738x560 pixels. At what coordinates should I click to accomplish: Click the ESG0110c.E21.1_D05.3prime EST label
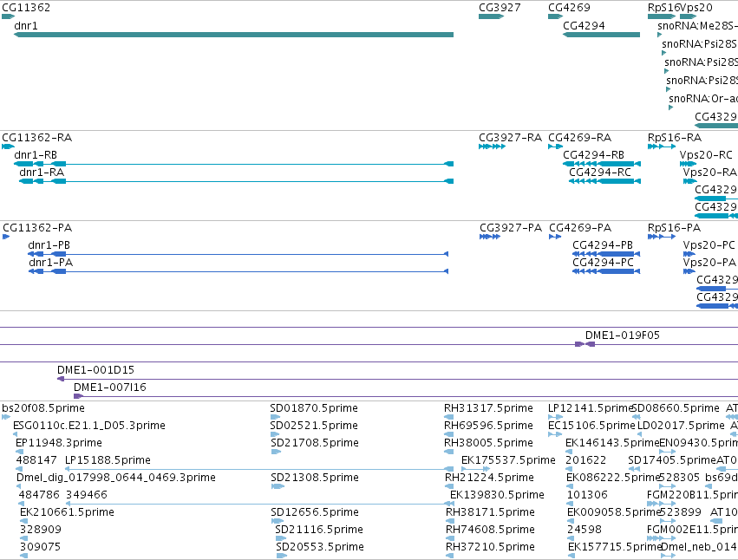point(89,426)
